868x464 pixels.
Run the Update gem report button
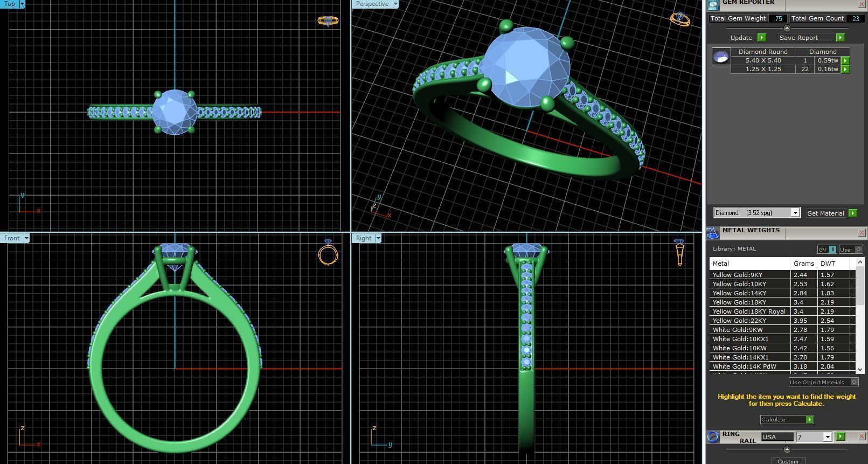(747, 38)
